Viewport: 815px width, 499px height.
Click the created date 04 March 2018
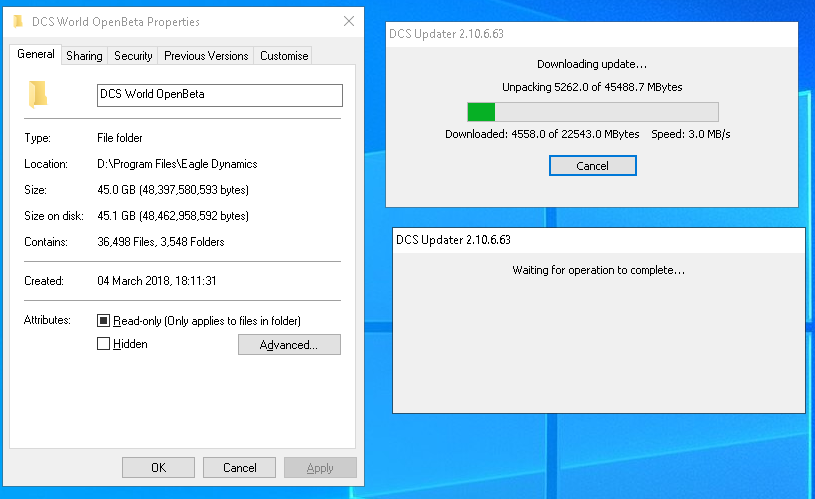click(x=156, y=281)
